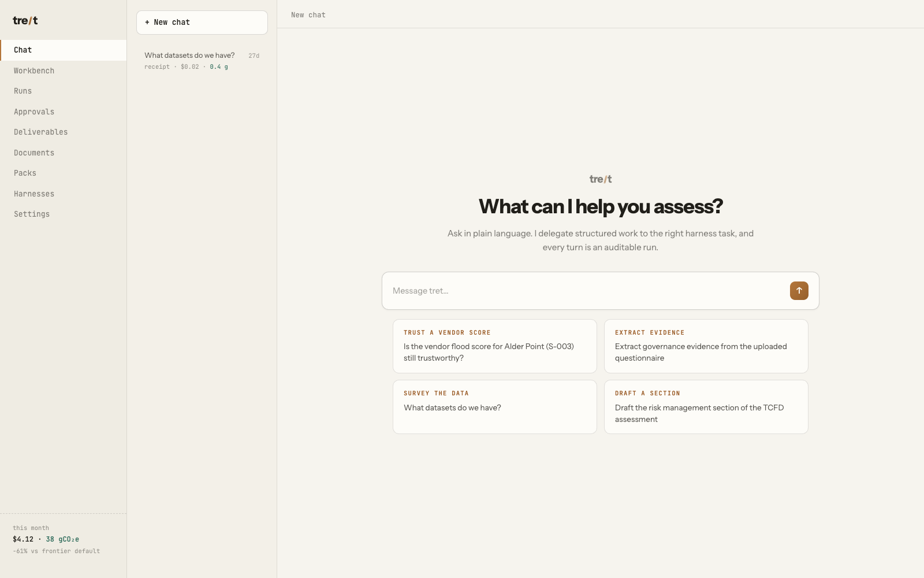
Task: Focus the 'Message tret...' input field
Action: [x=586, y=291]
